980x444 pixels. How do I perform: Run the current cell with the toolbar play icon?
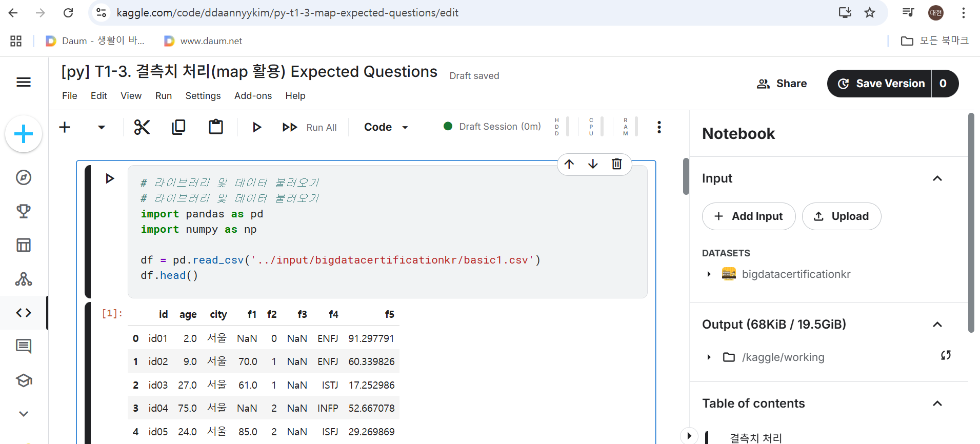[x=257, y=127]
